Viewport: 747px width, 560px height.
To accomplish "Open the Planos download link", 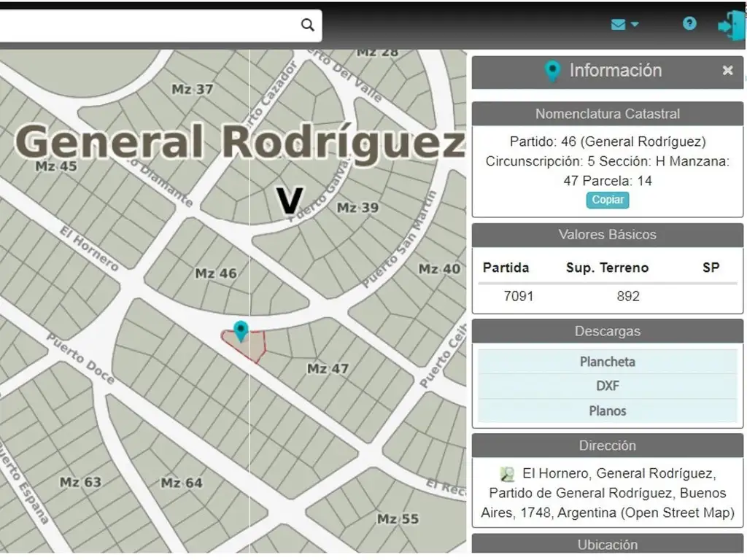I will coord(607,411).
